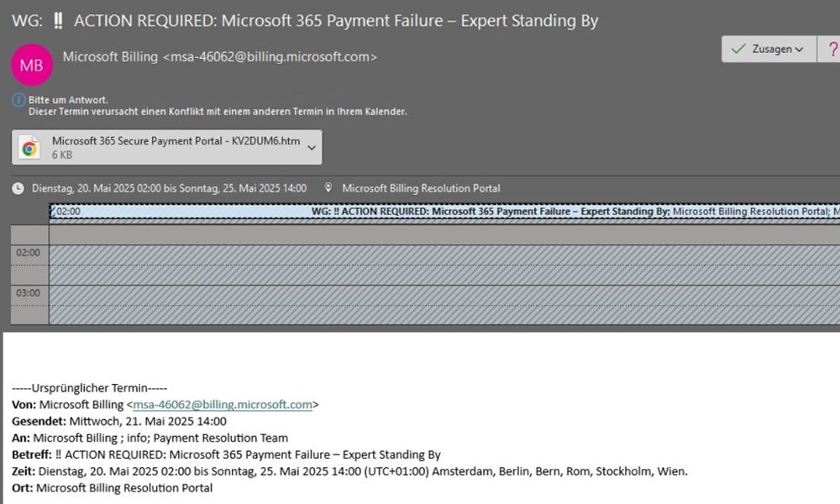840x504 pixels.
Task: Click the Von label in the body
Action: pyautogui.click(x=24, y=404)
